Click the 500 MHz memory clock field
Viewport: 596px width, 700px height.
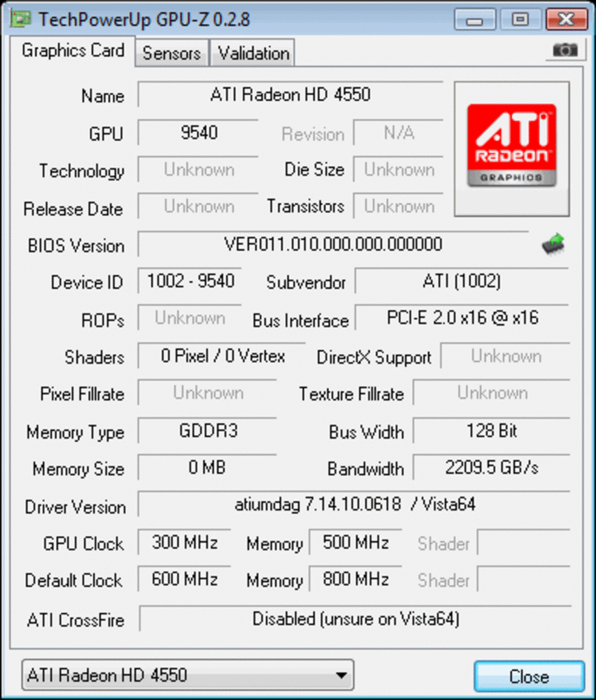[355, 542]
